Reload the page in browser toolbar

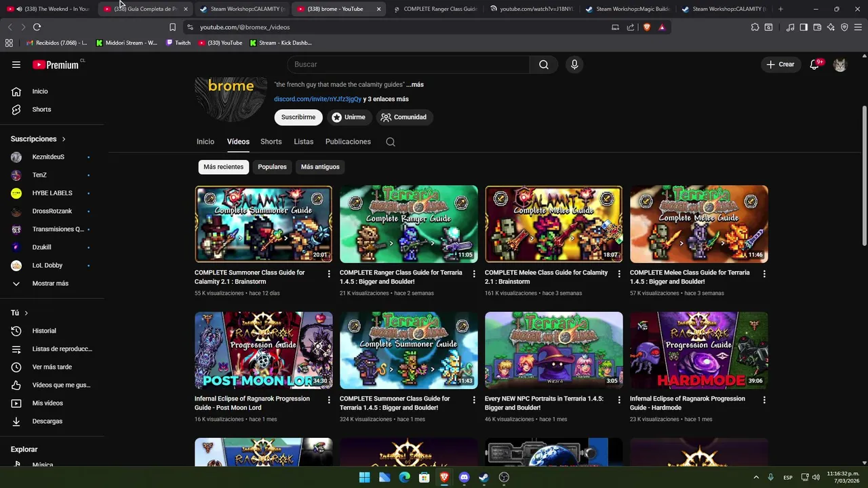pyautogui.click(x=37, y=27)
